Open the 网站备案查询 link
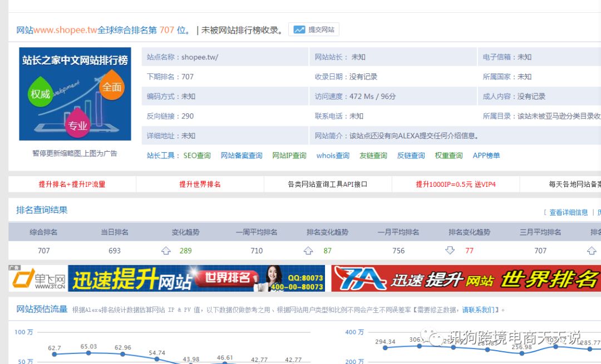The image size is (601, 364). coord(242,156)
